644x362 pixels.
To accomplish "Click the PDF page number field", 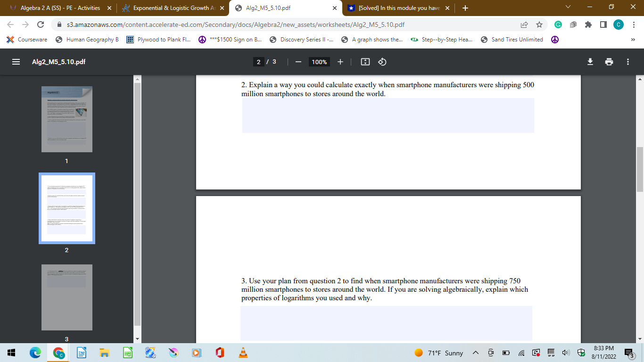I will 258,62.
